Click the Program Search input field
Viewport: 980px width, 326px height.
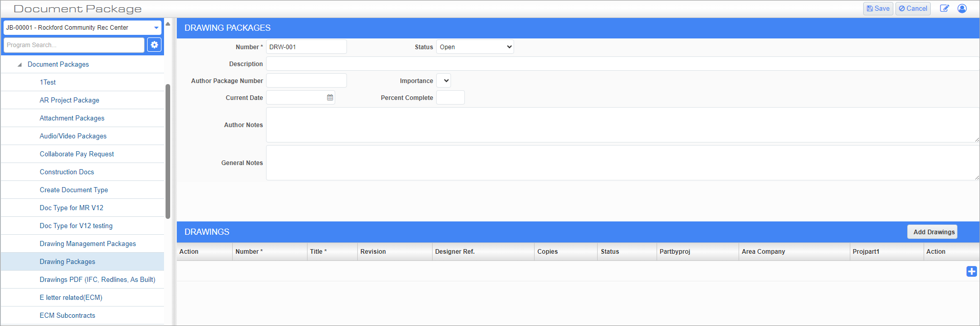tap(74, 45)
